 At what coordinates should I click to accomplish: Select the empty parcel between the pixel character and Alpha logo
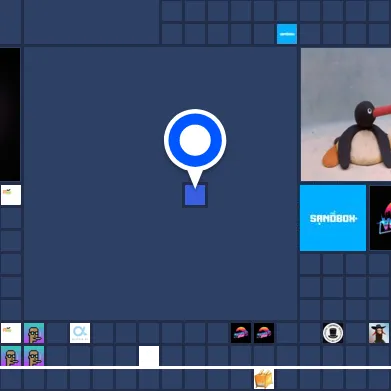coord(57,333)
